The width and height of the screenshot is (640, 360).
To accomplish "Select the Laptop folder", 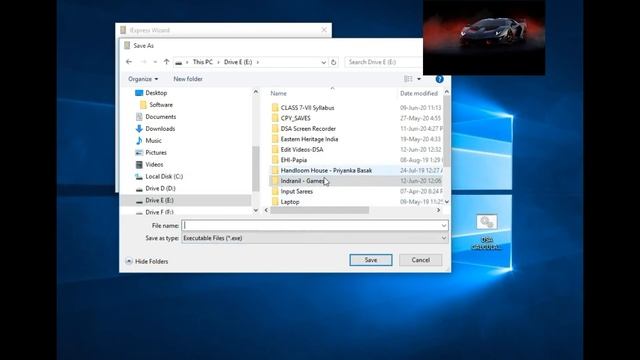I will tap(290, 202).
